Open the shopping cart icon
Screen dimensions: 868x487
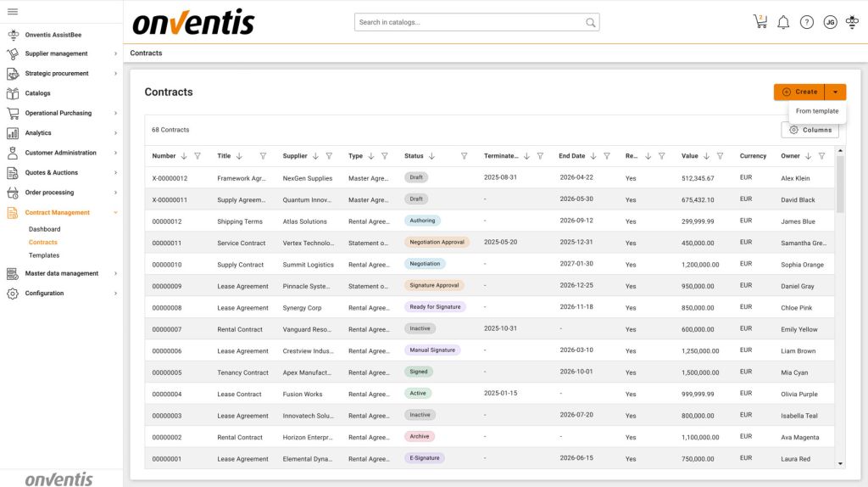[x=759, y=22]
